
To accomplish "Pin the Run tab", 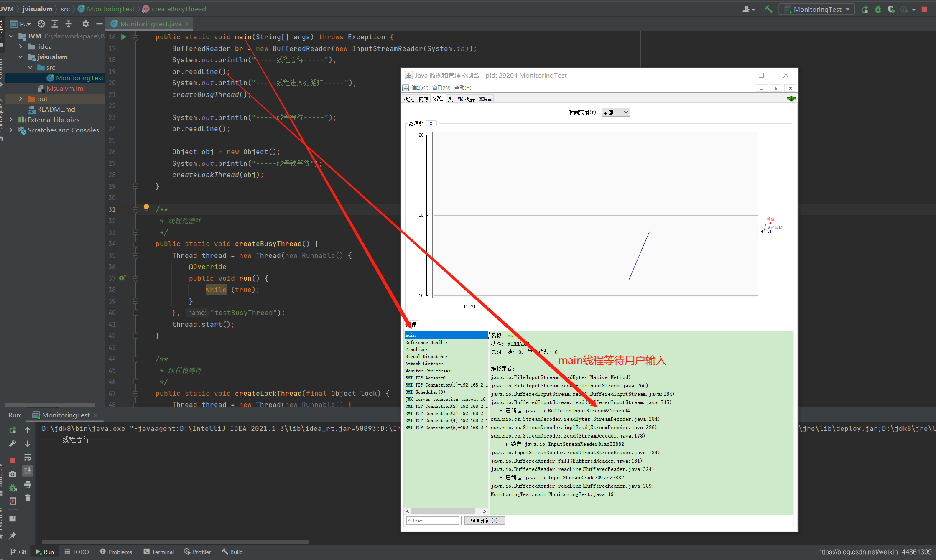I will (13, 535).
